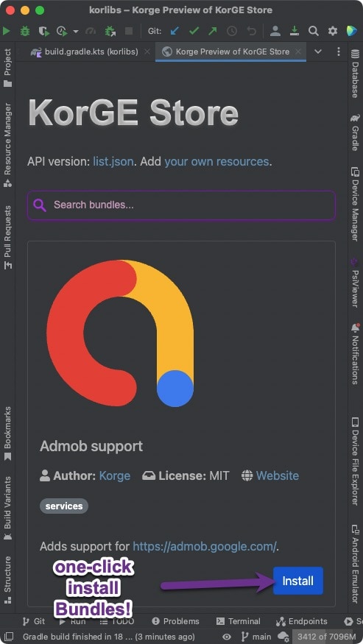Push commits with the green arrow icon
Image resolution: width=363 pixels, height=644 pixels.
(213, 31)
